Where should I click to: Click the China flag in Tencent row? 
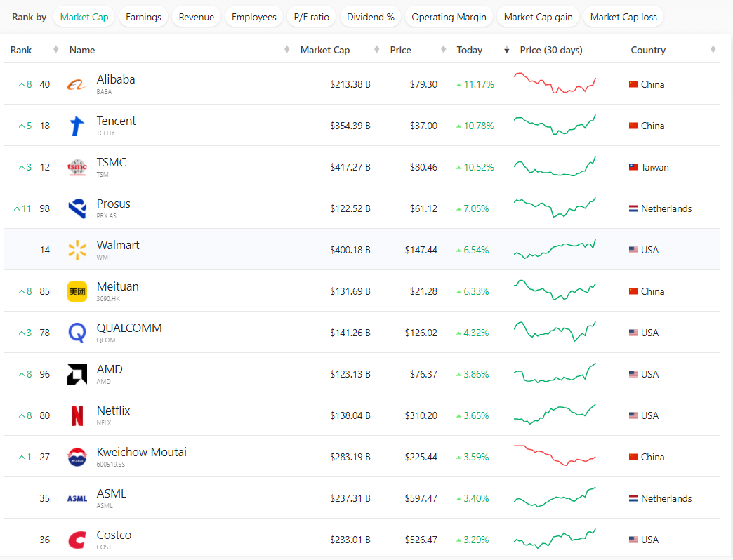(x=633, y=126)
